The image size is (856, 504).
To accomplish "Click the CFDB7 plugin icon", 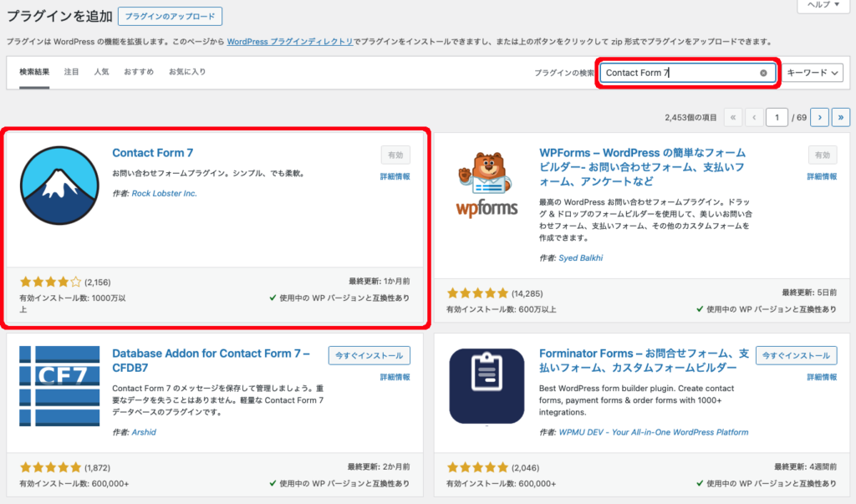I will [59, 385].
